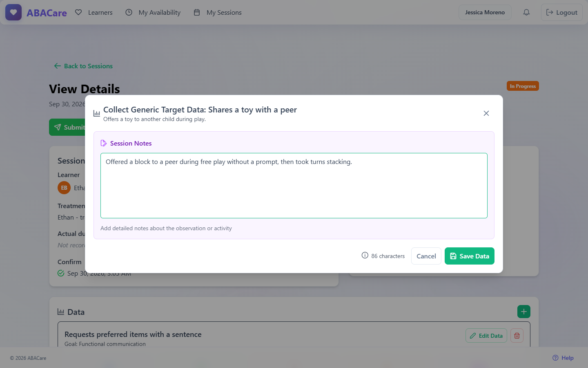Click the Jessica Moreno profile button
Screen dimensions: 588x368
tap(485, 12)
